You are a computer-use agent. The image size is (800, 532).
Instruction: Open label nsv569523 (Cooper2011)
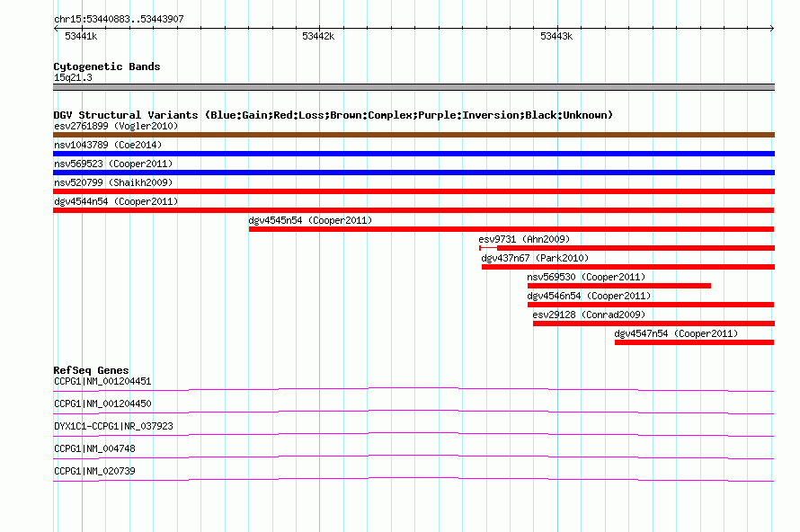click(x=113, y=164)
